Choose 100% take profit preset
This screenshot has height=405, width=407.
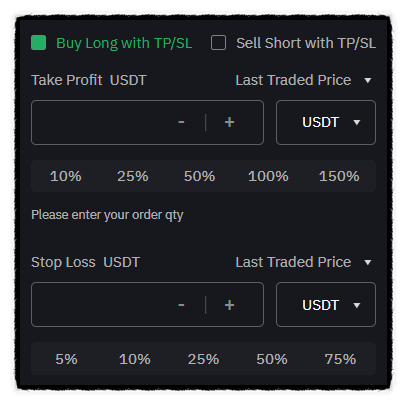[268, 176]
